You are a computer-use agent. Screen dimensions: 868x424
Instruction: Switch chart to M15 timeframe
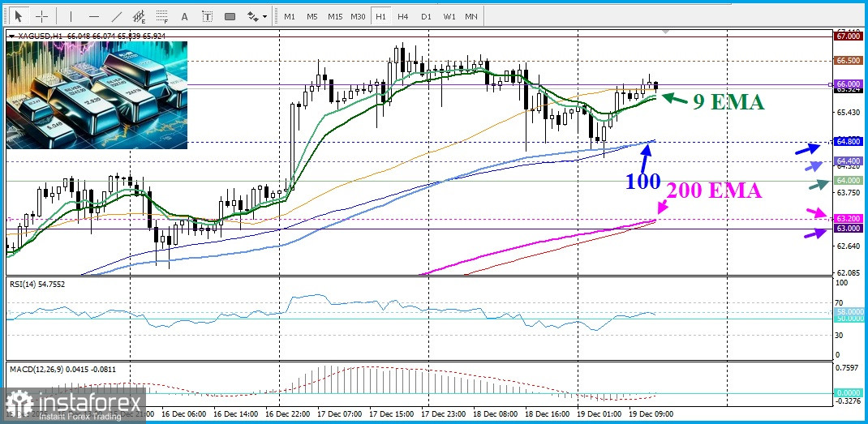click(335, 16)
